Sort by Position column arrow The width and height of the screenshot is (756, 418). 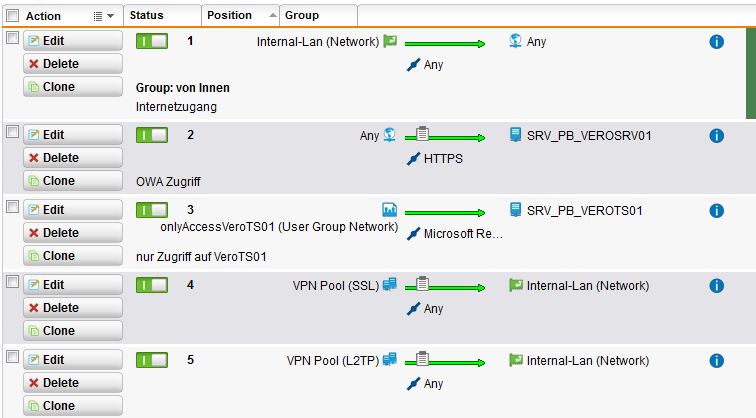273,15
